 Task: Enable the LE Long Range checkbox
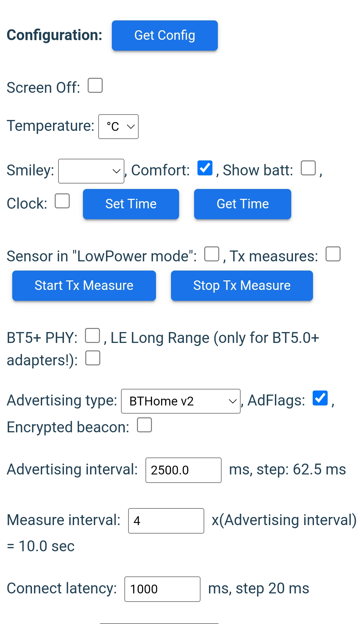[93, 358]
